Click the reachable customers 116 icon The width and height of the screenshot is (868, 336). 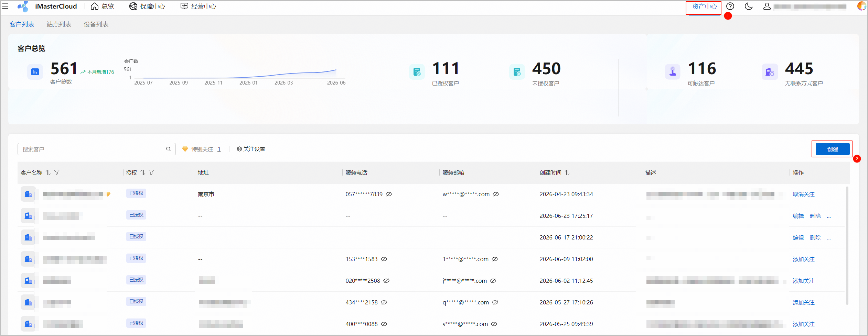pos(672,72)
